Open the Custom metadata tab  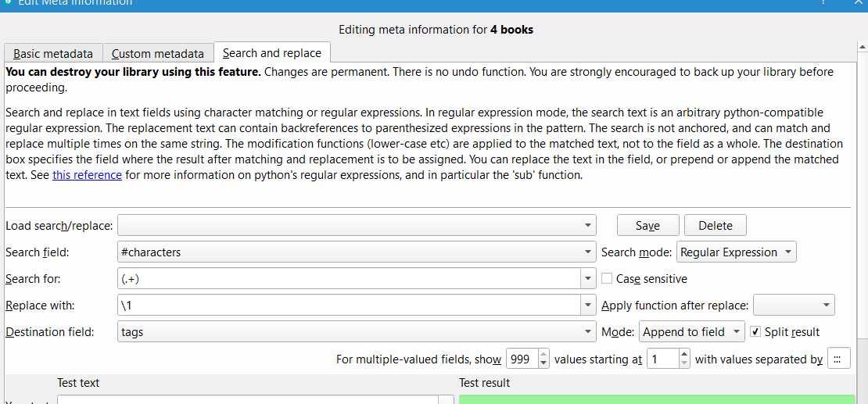coord(158,54)
